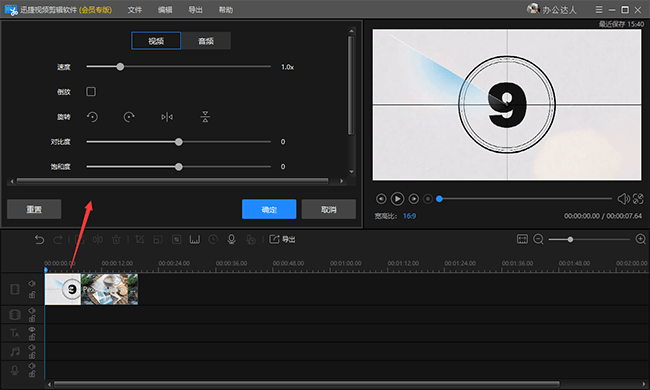This screenshot has width=650, height=390.
Task: Switch to the 音频 tab
Action: click(x=206, y=41)
